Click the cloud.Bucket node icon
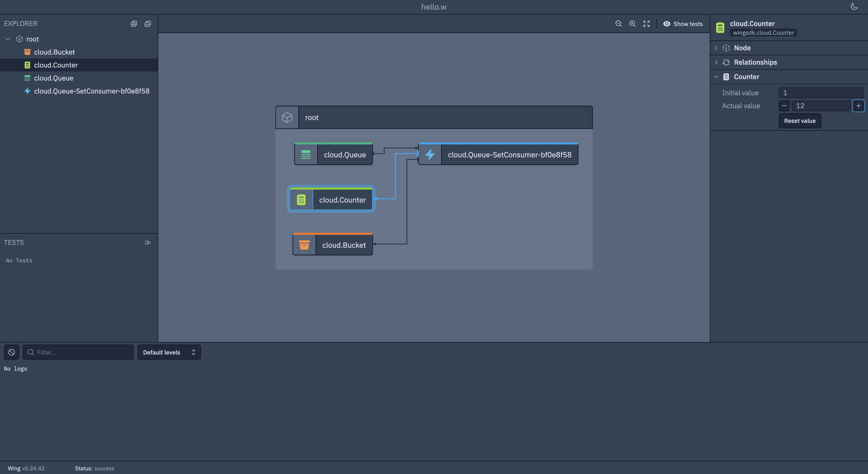The width and height of the screenshot is (868, 474). pyautogui.click(x=303, y=245)
